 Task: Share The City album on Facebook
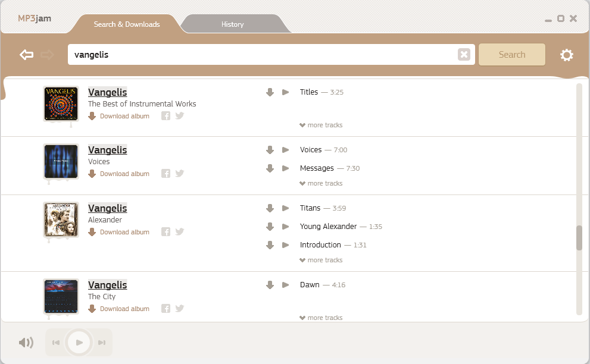pyautogui.click(x=166, y=308)
